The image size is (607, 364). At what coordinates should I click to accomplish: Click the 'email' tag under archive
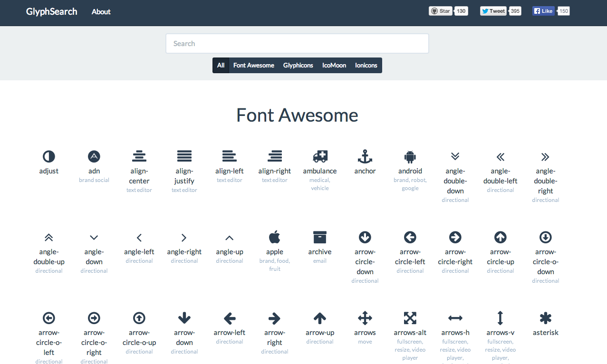pyautogui.click(x=320, y=261)
